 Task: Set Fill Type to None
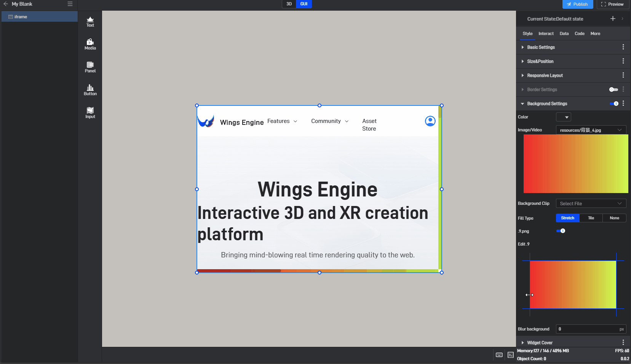click(614, 218)
